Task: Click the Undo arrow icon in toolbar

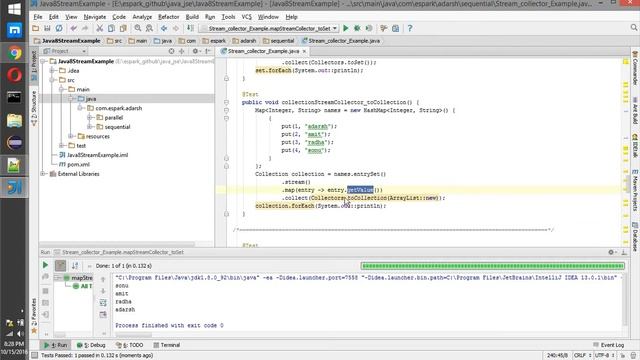Action: point(73,28)
